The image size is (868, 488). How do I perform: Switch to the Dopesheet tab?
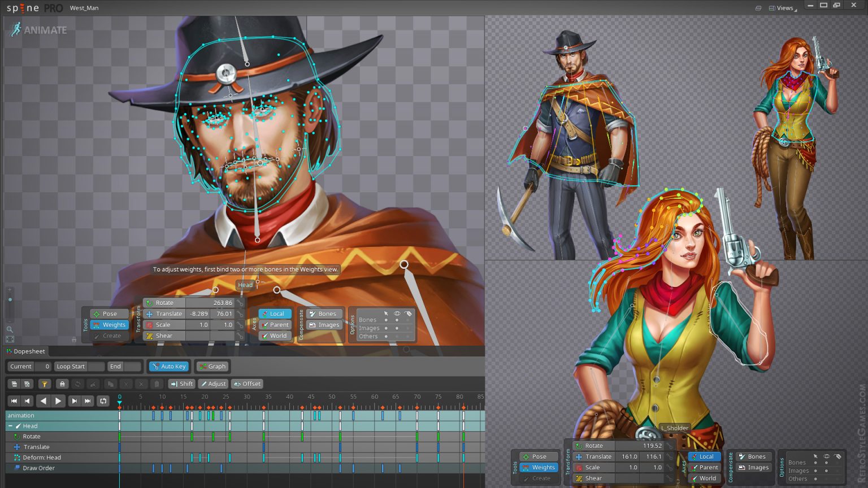25,351
